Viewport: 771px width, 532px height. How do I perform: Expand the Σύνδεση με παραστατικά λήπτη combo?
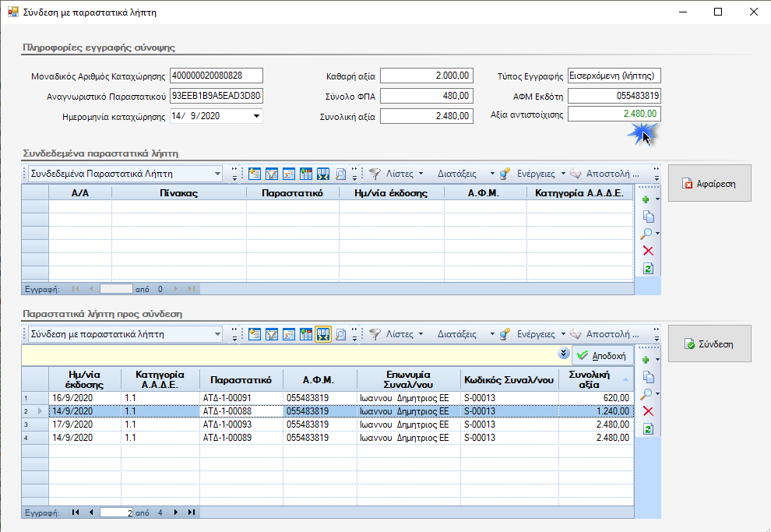click(217, 334)
